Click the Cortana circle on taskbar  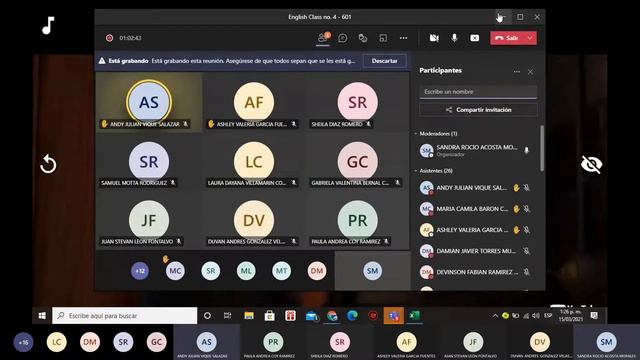[x=207, y=316]
